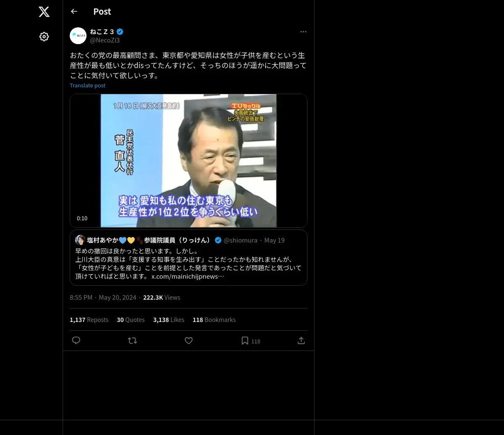The width and height of the screenshot is (504, 435).
Task: Open the settings gear in sidebar
Action: coord(44,37)
